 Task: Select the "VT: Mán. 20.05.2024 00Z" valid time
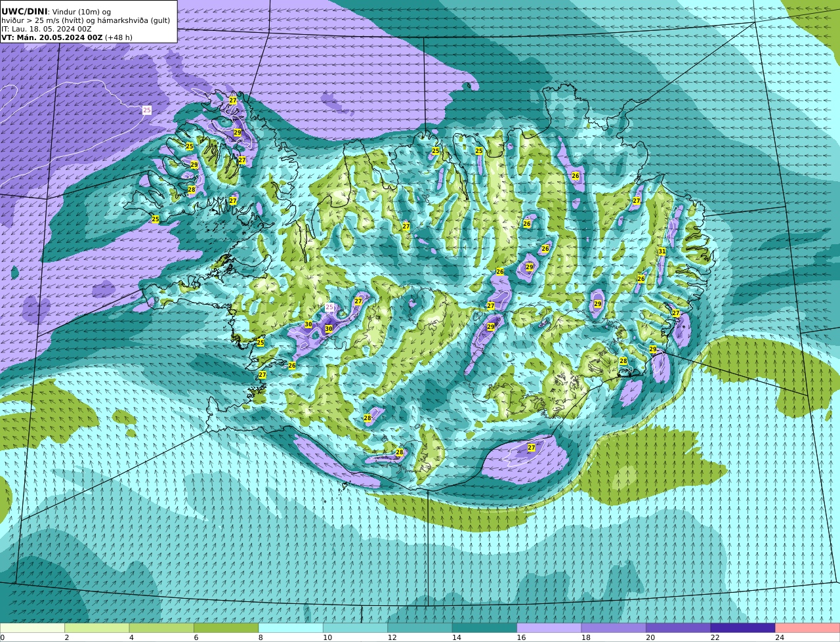(52, 37)
